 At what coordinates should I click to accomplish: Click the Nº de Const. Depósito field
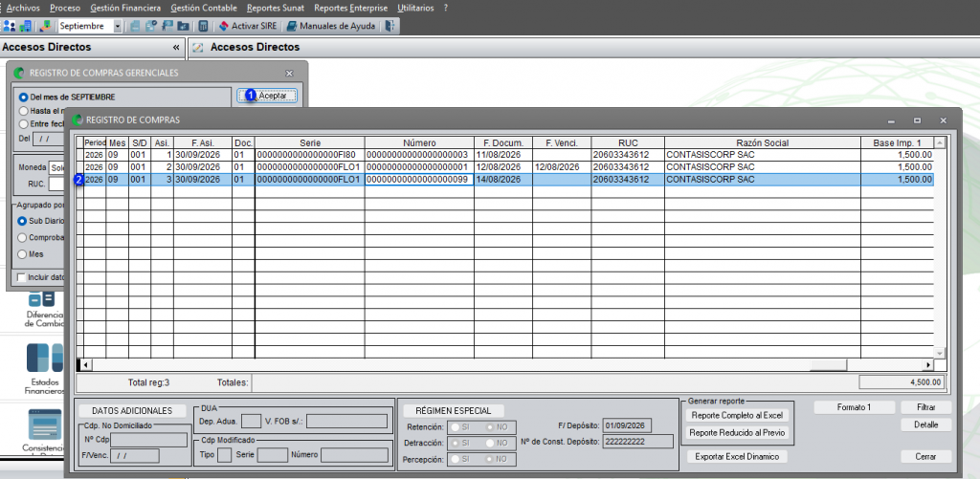[638, 442]
